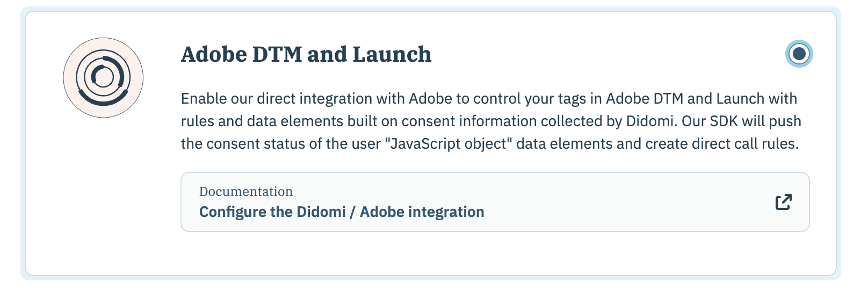Click the Documentation box's empty middle area
This screenshot has width=868, height=290.
click(618, 202)
